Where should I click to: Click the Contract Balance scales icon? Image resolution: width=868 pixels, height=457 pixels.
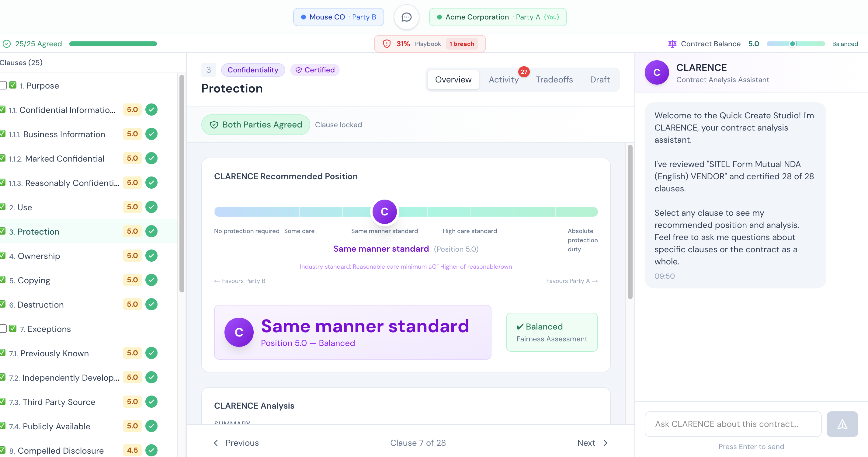click(672, 44)
